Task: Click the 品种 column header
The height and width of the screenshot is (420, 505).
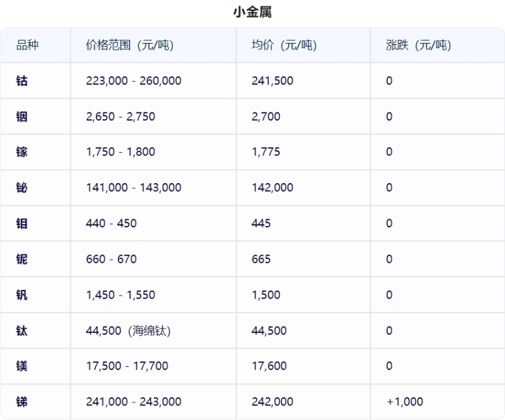Action: (27, 45)
